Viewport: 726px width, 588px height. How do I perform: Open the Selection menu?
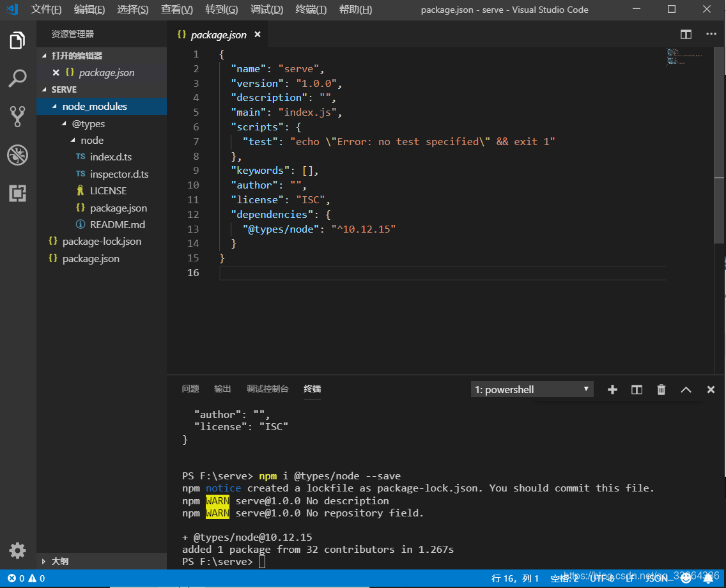point(133,10)
